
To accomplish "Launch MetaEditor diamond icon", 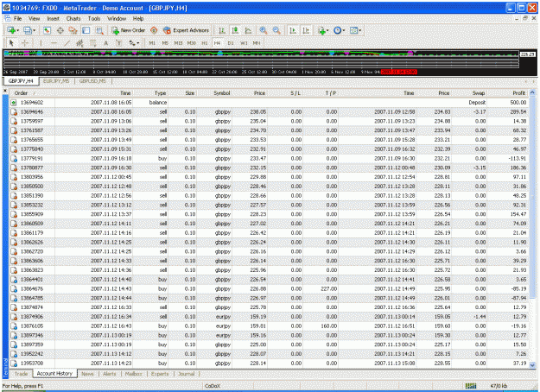I will click(x=154, y=30).
